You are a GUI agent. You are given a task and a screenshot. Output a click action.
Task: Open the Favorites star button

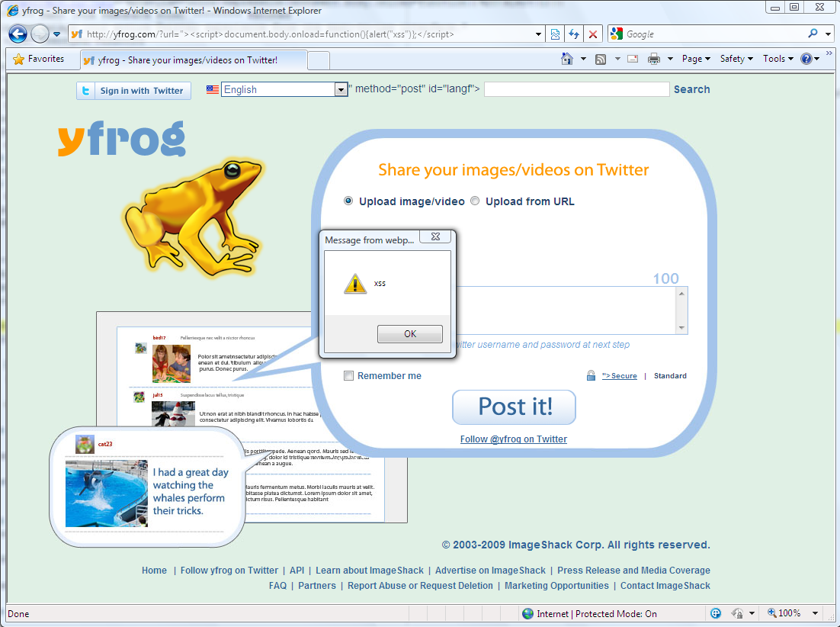[x=39, y=59]
